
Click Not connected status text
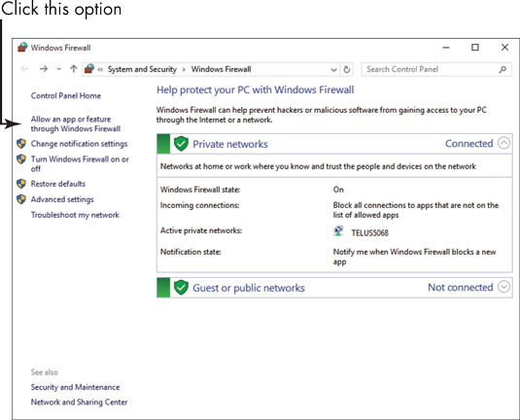(461, 288)
